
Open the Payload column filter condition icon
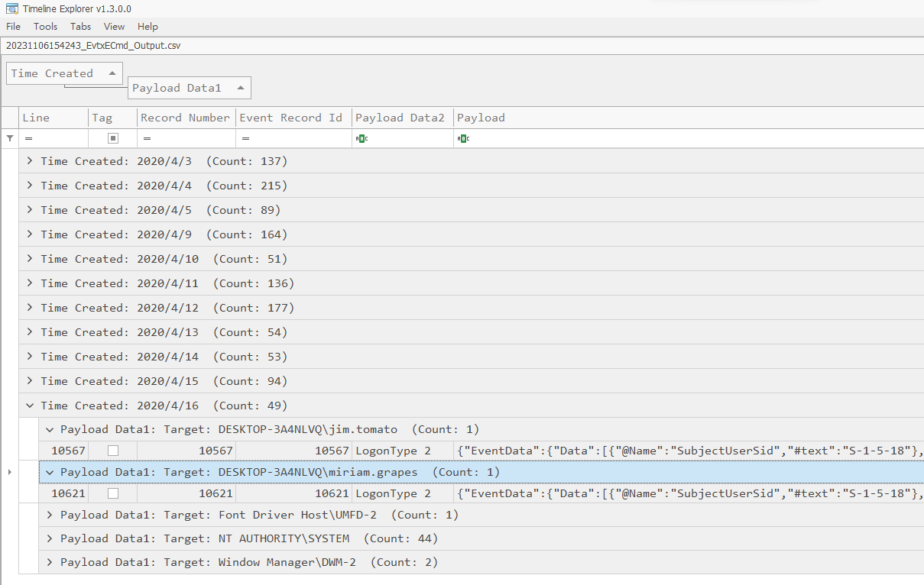coord(463,138)
